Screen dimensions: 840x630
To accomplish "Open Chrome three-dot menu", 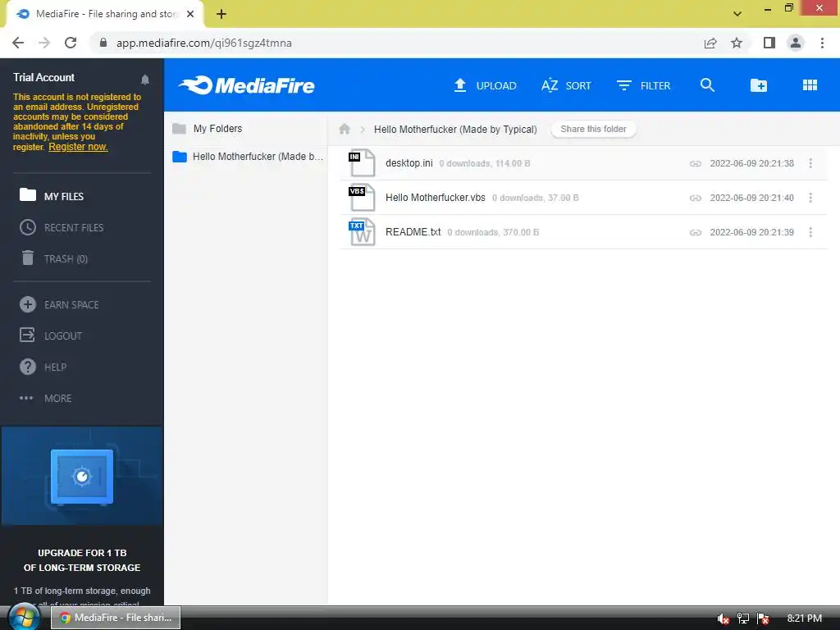I will coord(822,43).
